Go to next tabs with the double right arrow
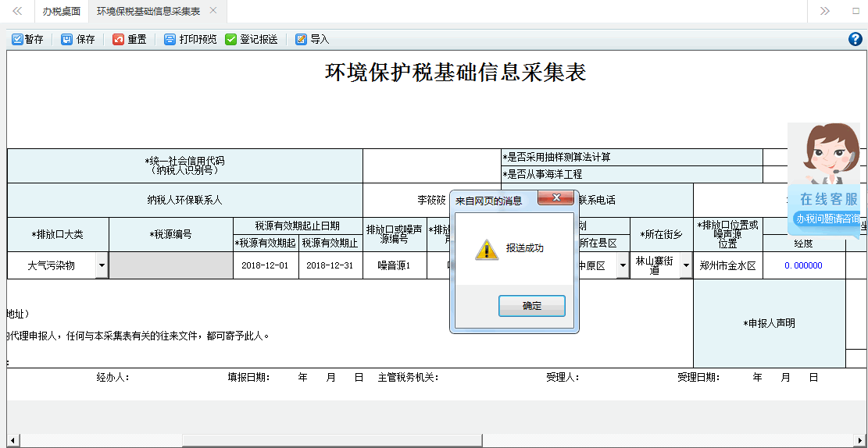This screenshot has width=868, height=448. tap(825, 11)
